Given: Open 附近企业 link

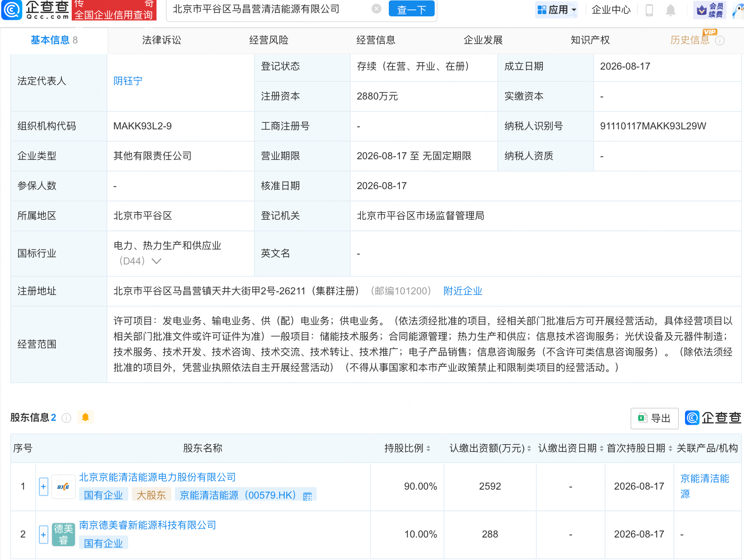Looking at the screenshot, I should (463, 291).
